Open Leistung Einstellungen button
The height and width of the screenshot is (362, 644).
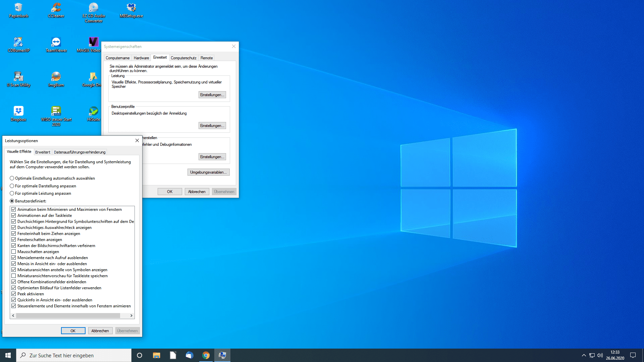212,95
